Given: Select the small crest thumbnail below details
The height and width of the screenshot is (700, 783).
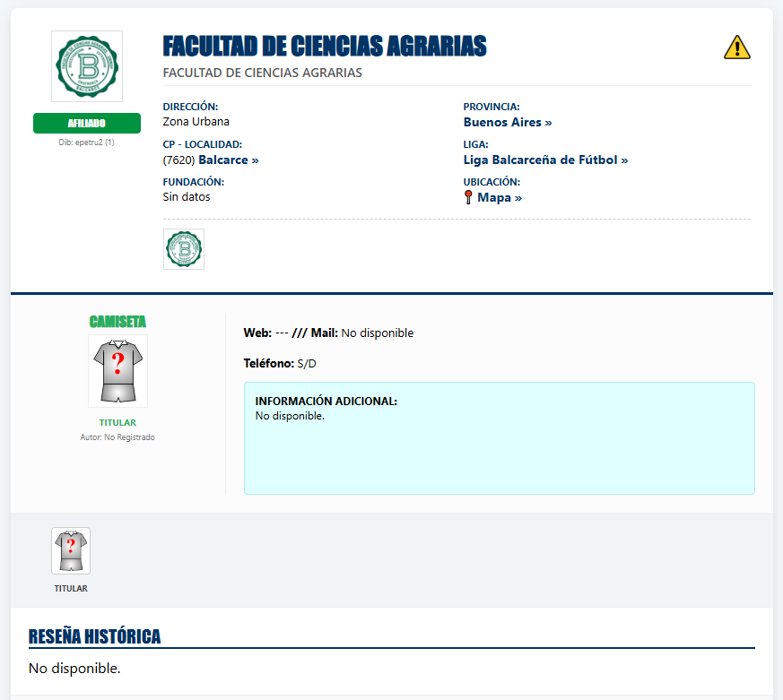Looking at the screenshot, I should coord(184,249).
